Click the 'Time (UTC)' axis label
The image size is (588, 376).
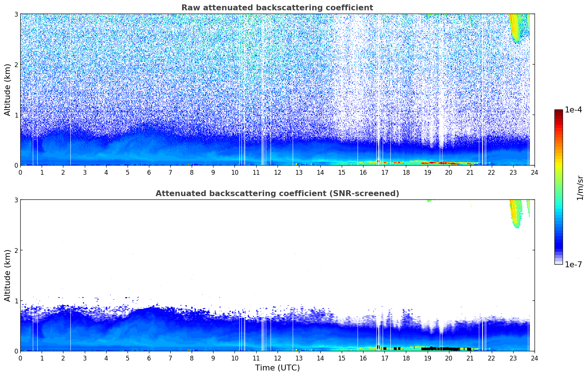tap(277, 368)
